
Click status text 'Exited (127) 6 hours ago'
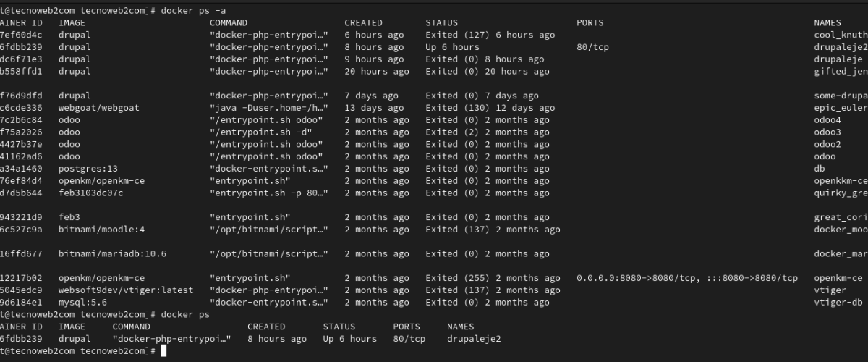coord(490,35)
